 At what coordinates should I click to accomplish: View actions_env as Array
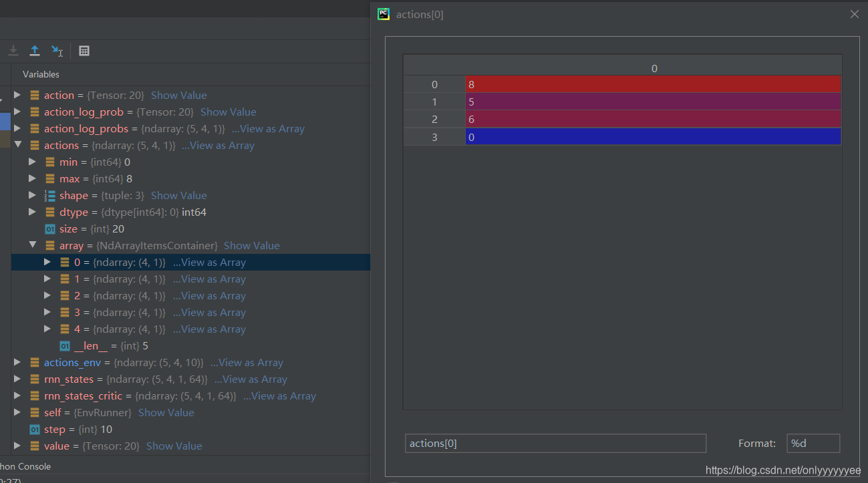(x=247, y=363)
